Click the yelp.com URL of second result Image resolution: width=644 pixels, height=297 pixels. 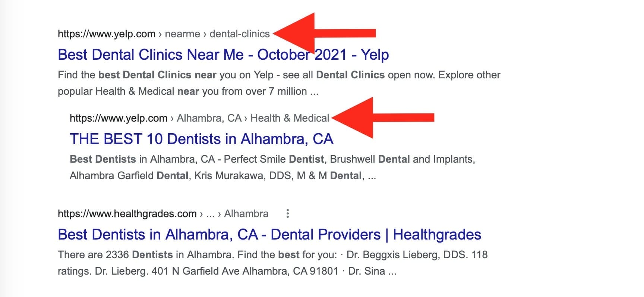click(118, 118)
